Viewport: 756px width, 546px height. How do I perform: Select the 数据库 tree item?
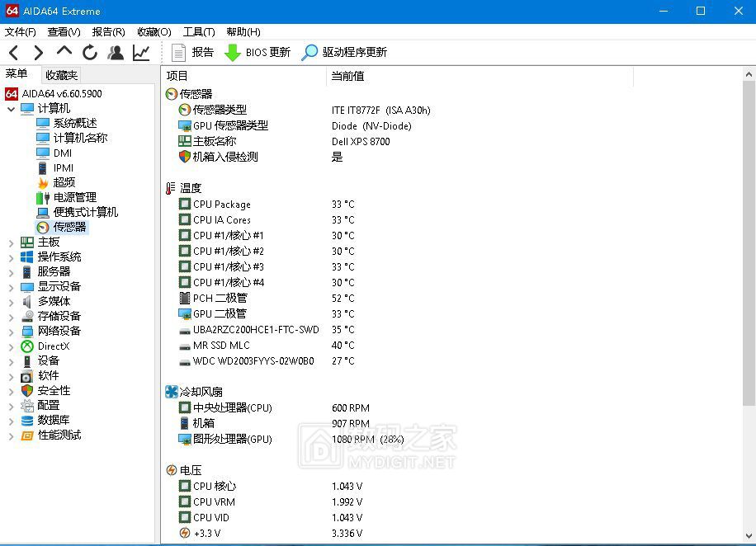pos(54,421)
